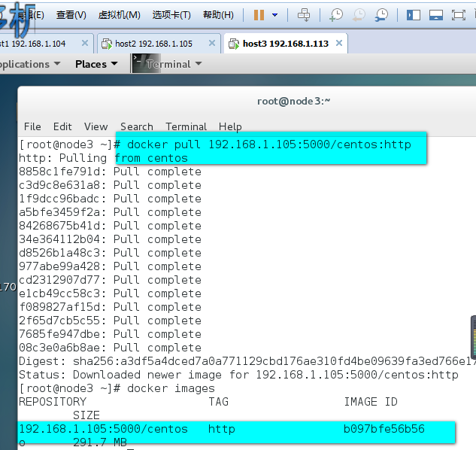Click the REPOSITORY column header
Viewport: 476px width, 450px height.
(53, 402)
